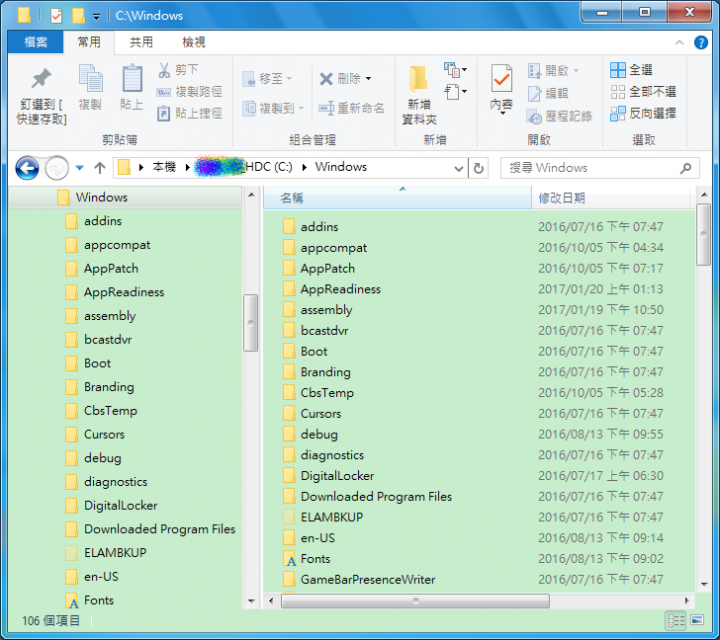This screenshot has height=640, width=720.
Task: Click the 2017/01/20 上午 01:13 date cell
Action: click(x=601, y=289)
